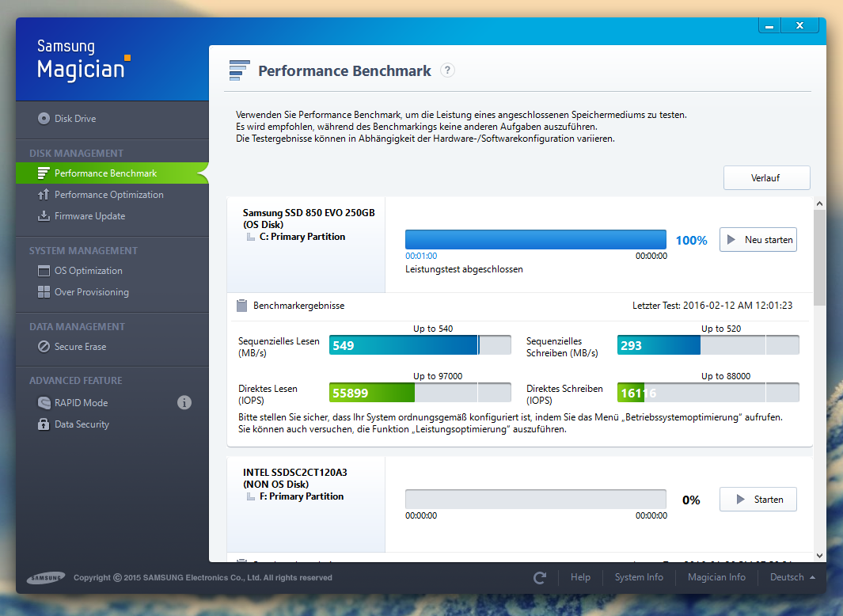843x616 pixels.
Task: Open Magician Info in the footer
Action: pos(716,577)
